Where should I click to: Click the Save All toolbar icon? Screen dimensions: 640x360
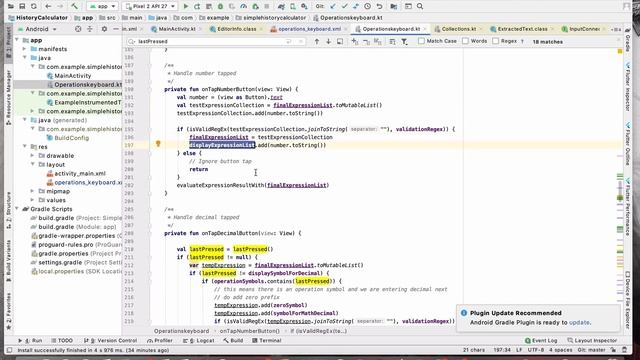point(22,6)
